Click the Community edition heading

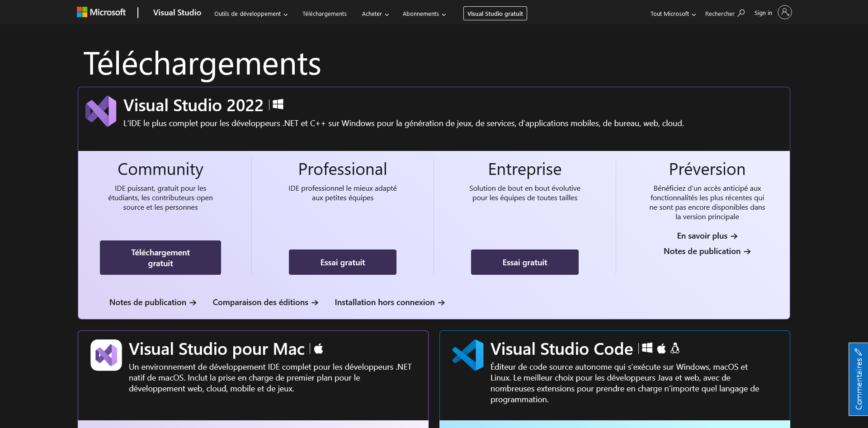point(160,169)
